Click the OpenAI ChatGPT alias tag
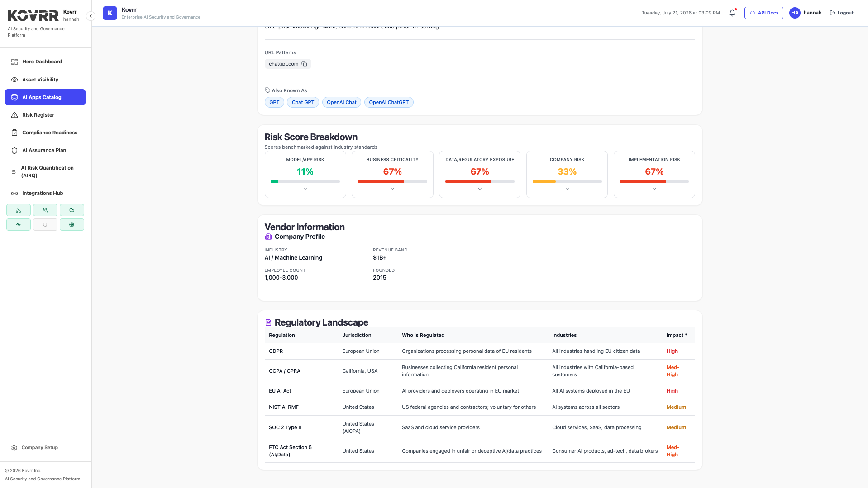Screen dimensions: 868x488 coord(389,102)
